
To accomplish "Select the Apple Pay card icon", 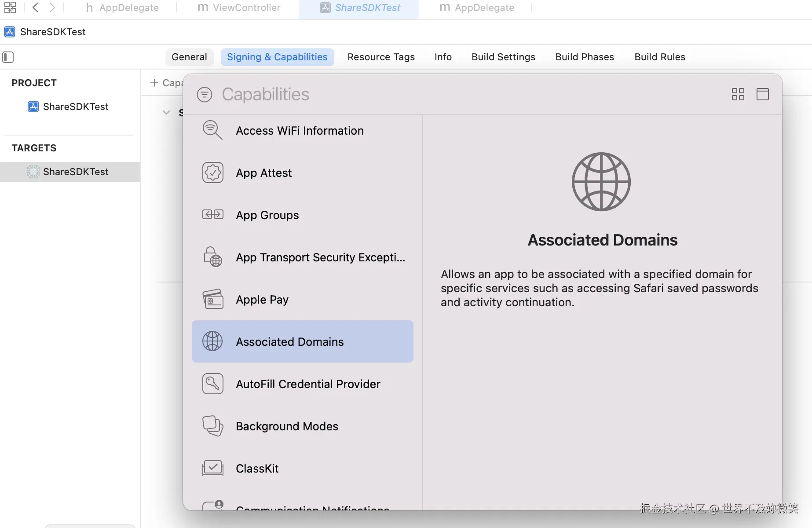I will tap(212, 299).
